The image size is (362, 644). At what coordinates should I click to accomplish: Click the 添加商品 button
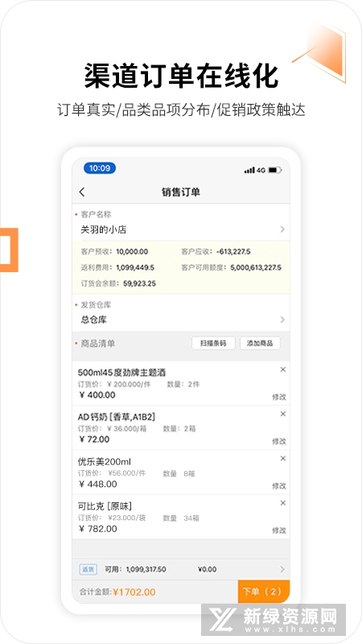[x=260, y=344]
